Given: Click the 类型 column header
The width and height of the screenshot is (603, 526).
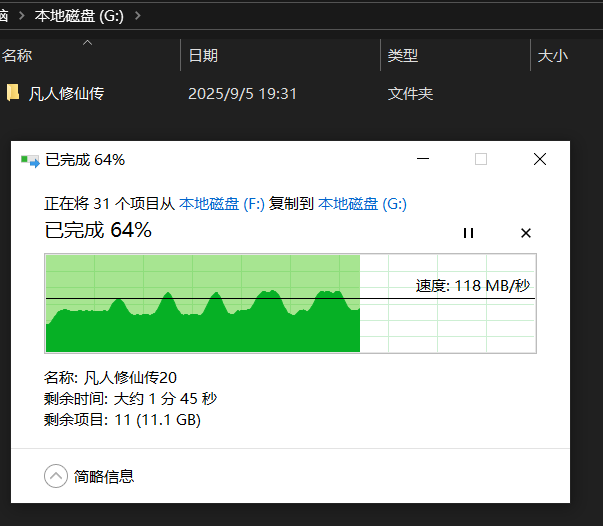Looking at the screenshot, I should [x=403, y=56].
